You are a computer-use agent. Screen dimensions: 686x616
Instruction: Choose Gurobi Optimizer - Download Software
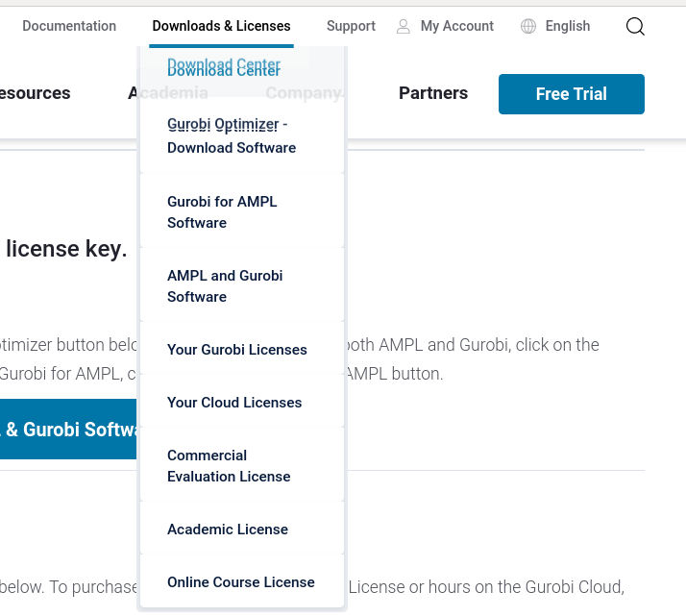click(x=232, y=136)
